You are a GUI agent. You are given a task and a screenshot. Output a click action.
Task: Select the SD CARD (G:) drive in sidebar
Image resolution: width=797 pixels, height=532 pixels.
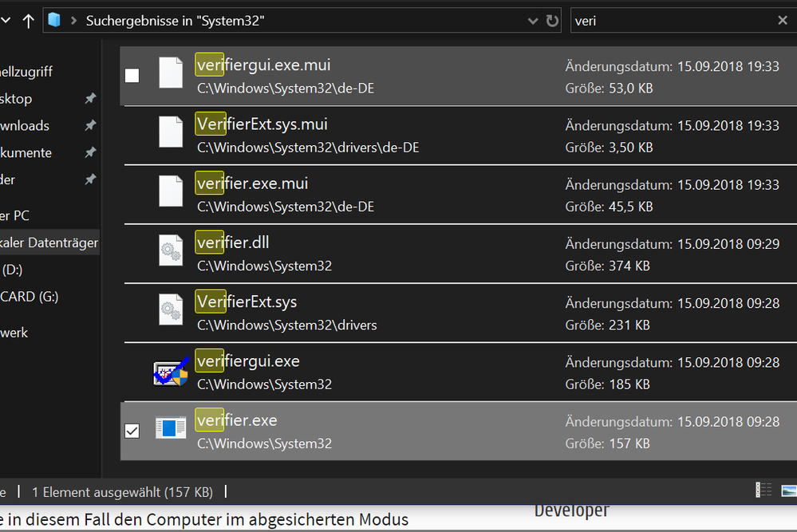[29, 297]
